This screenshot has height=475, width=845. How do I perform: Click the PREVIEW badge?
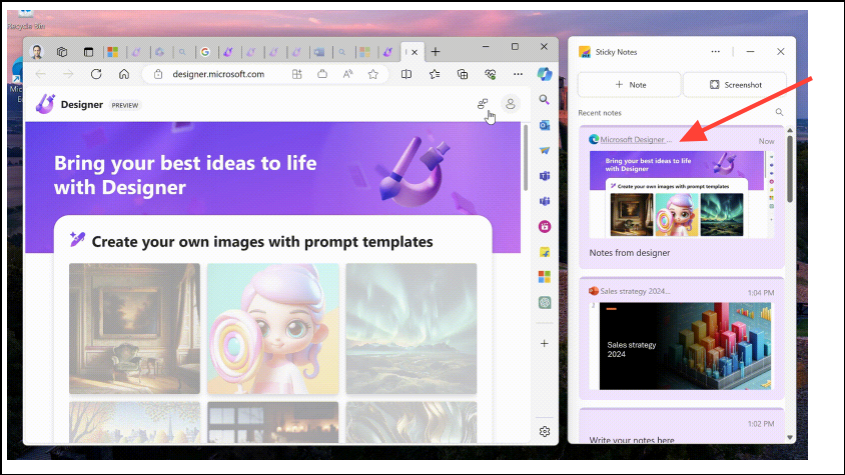point(125,105)
